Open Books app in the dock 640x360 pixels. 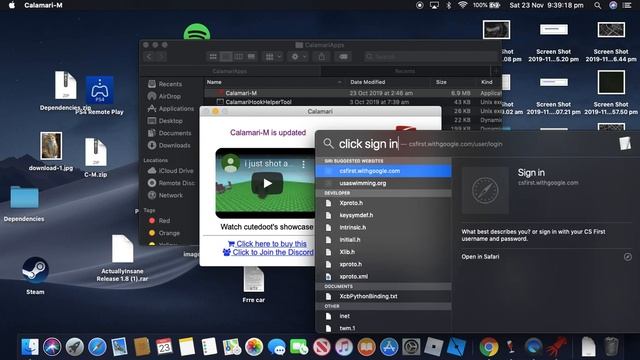click(366, 347)
